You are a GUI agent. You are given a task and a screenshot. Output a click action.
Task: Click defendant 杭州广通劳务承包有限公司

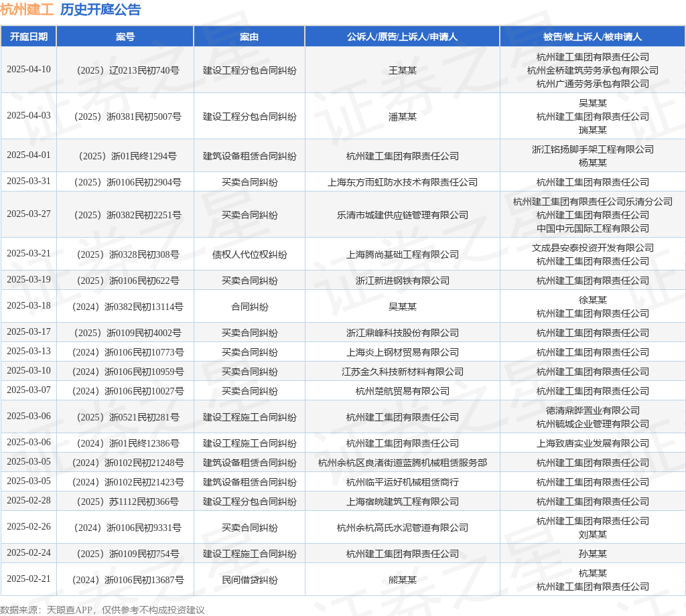(593, 84)
